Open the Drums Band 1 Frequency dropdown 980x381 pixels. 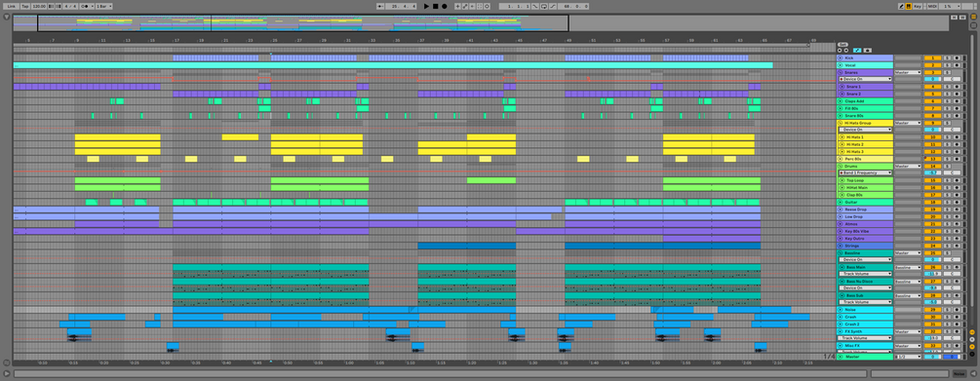tap(865, 172)
